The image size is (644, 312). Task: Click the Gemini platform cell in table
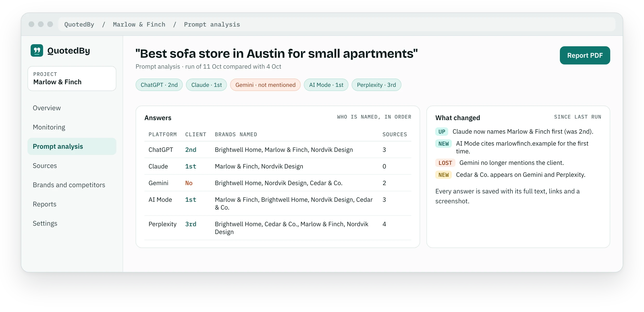158,183
